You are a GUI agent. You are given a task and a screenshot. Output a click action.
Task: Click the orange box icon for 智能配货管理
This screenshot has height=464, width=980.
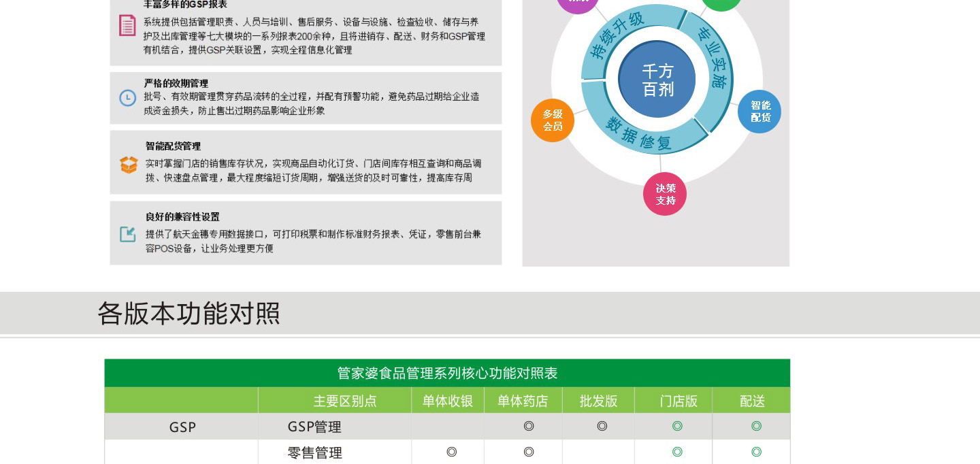[129, 165]
